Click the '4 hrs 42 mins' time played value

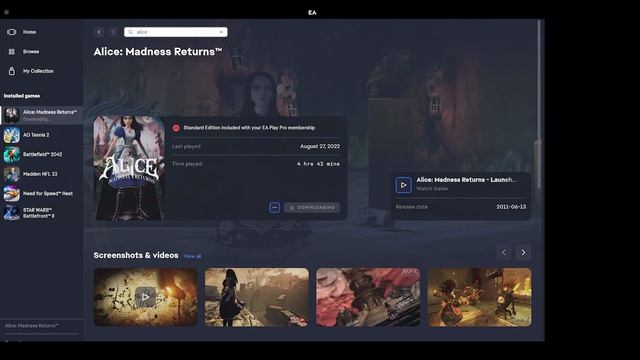tap(318, 164)
